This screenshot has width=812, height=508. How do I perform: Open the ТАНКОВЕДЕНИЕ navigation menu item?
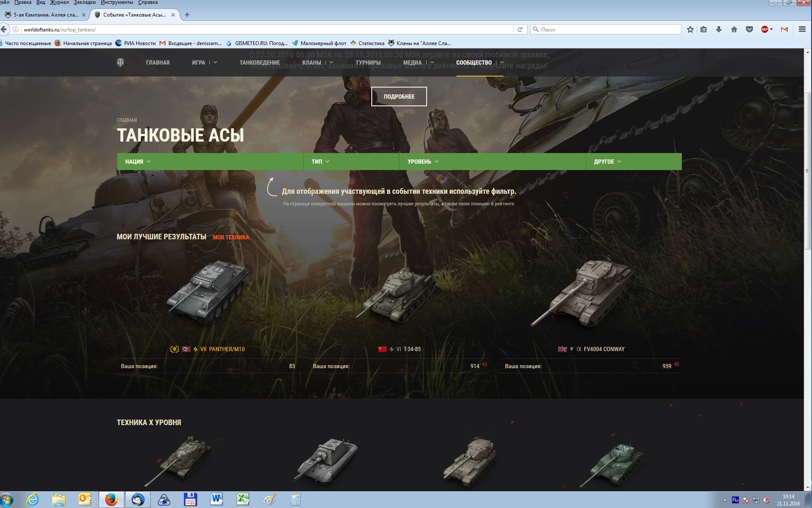259,62
